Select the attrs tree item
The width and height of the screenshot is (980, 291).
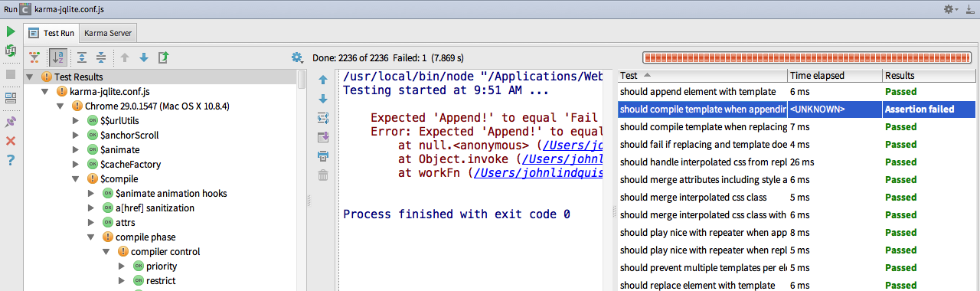125,222
